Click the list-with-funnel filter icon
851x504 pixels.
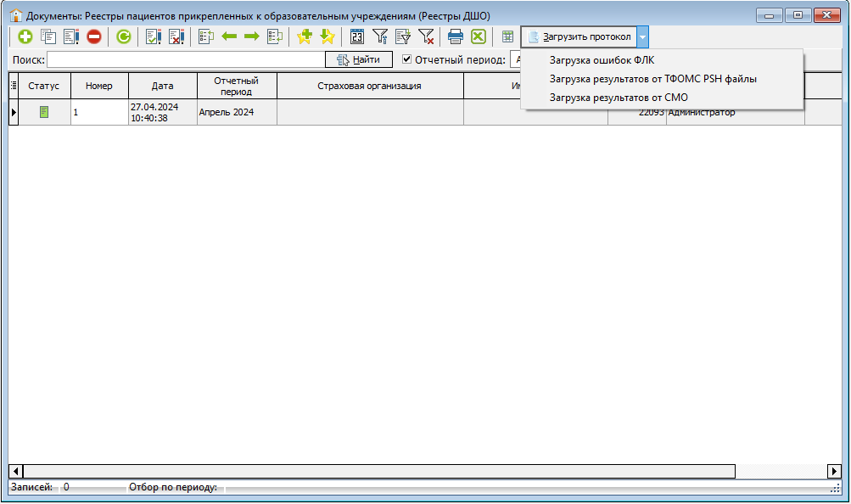coord(403,36)
